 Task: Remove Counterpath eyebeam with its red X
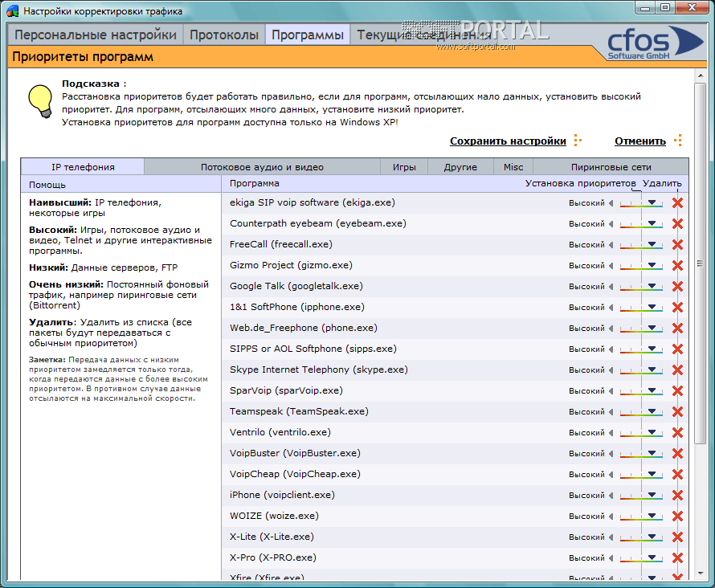point(677,224)
